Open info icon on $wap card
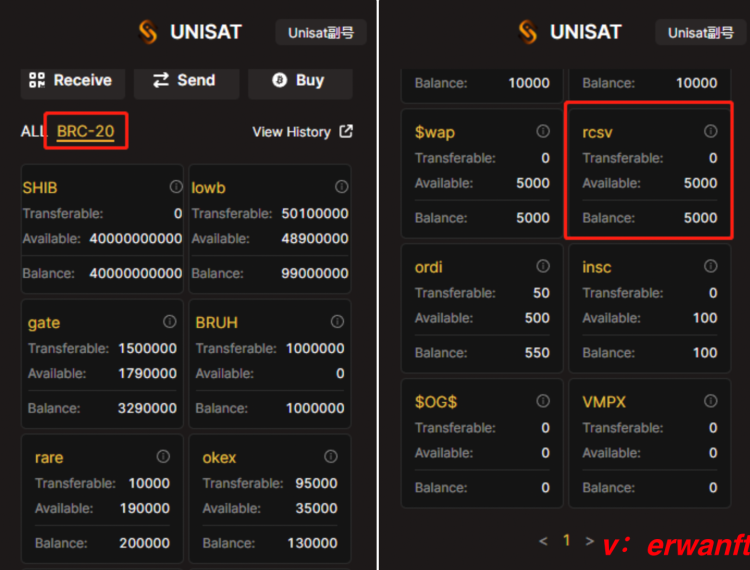This screenshot has width=750, height=570. (x=543, y=131)
